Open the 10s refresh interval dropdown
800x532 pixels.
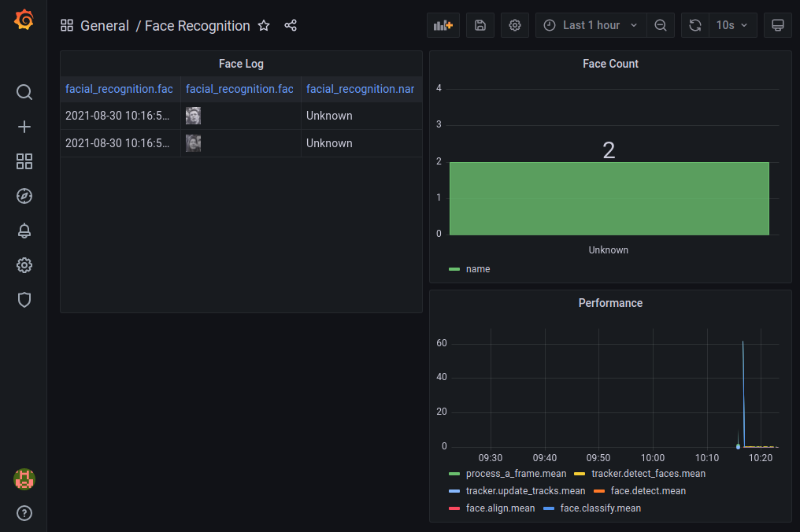[732, 25]
